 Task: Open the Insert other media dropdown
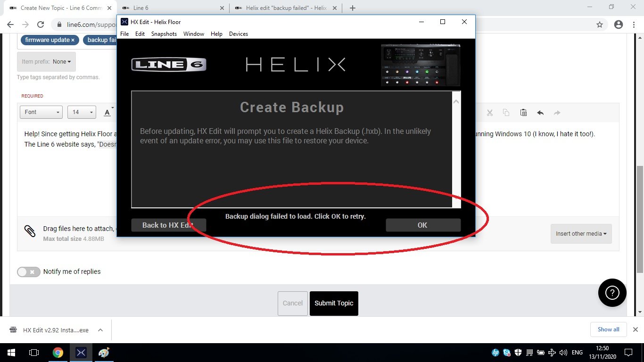[x=581, y=234]
